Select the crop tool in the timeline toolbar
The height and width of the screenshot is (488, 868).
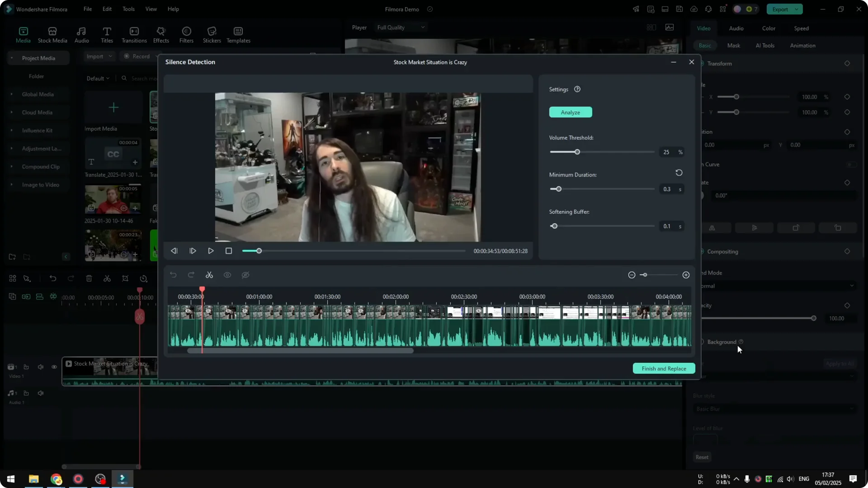point(125,278)
